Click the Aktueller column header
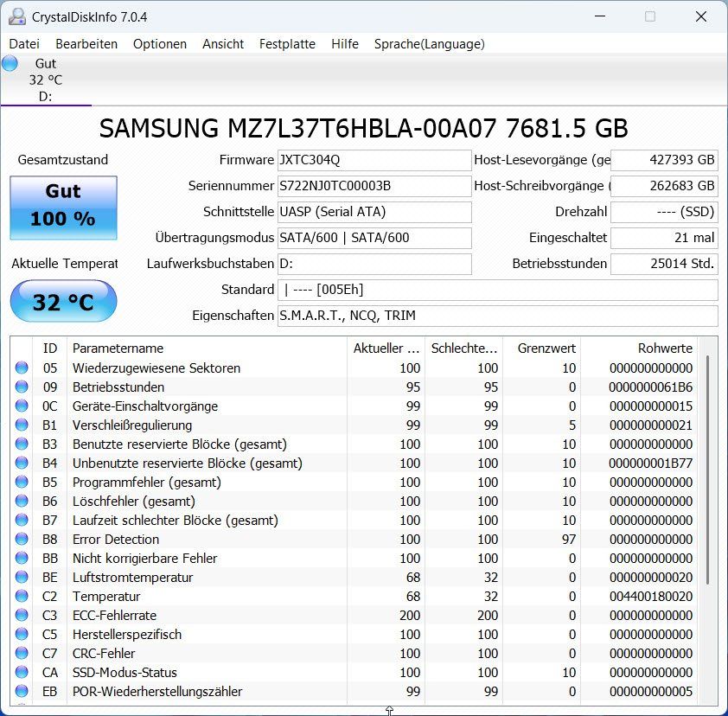This screenshot has height=716, width=728. tap(386, 348)
